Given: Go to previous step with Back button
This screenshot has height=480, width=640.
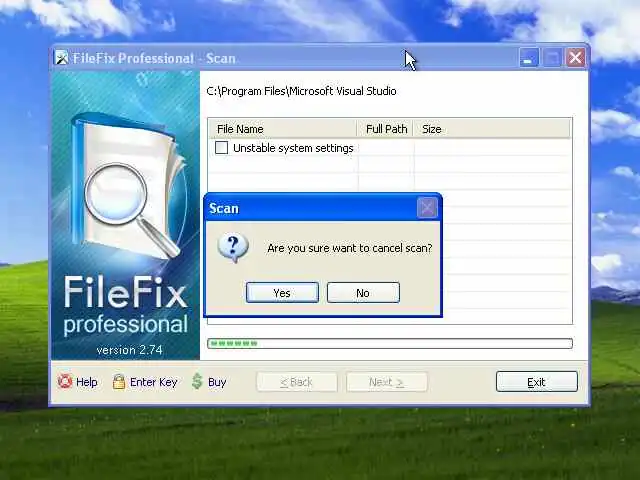Looking at the screenshot, I should tap(297, 382).
